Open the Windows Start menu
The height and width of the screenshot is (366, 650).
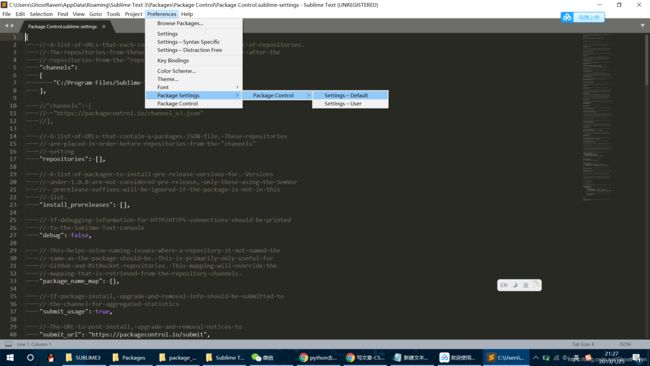pyautogui.click(x=10, y=357)
